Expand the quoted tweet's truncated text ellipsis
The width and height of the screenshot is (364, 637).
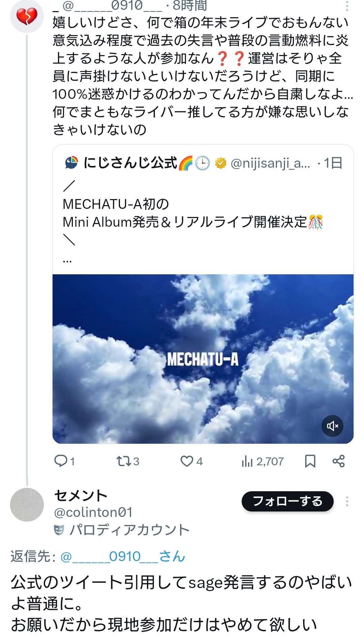click(67, 260)
